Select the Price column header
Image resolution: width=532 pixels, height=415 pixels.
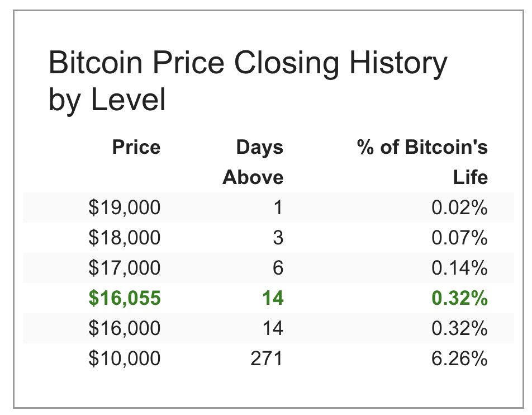click(136, 147)
